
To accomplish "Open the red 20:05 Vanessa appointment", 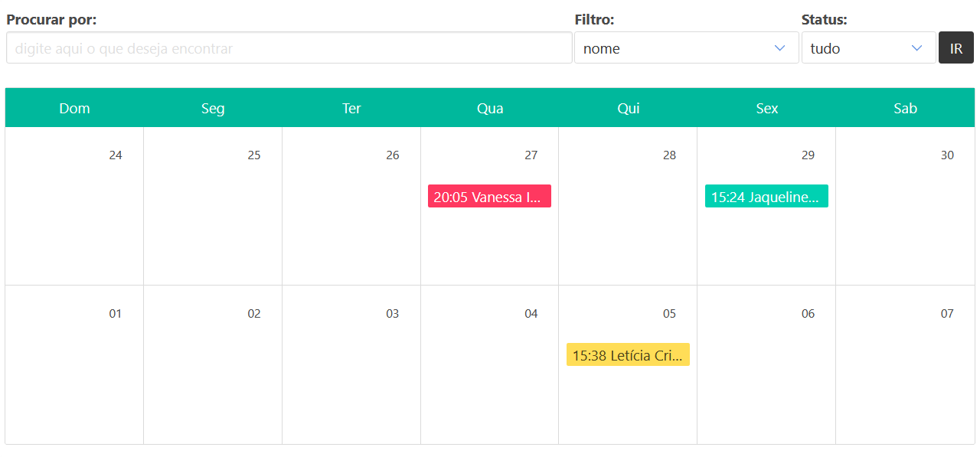I will pyautogui.click(x=489, y=197).
